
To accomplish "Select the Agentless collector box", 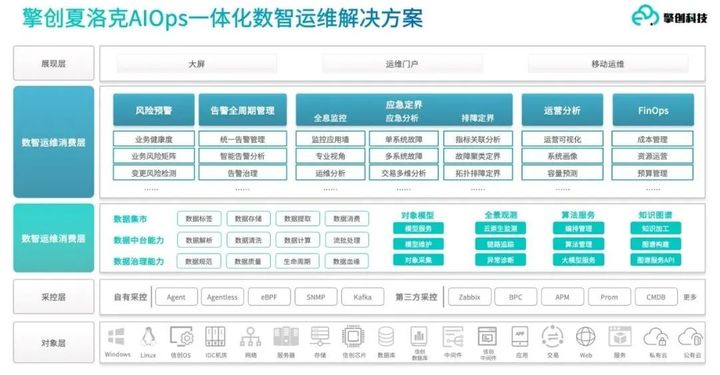I will [x=222, y=297].
